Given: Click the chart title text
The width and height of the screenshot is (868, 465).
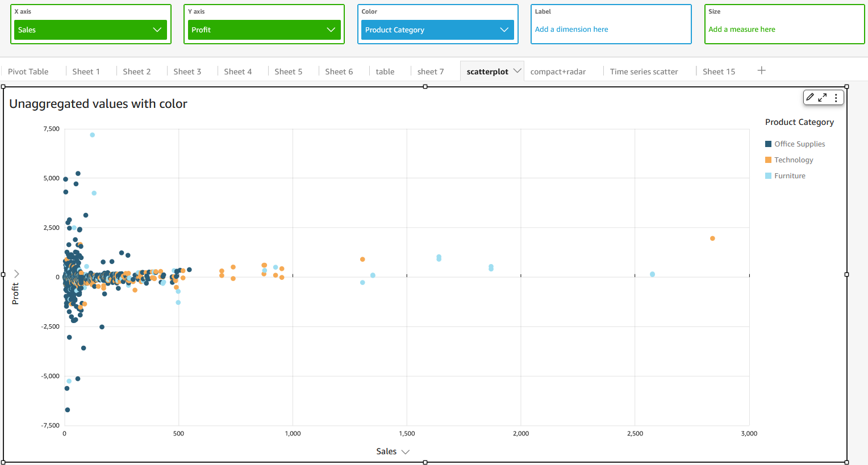Looking at the screenshot, I should (x=98, y=104).
